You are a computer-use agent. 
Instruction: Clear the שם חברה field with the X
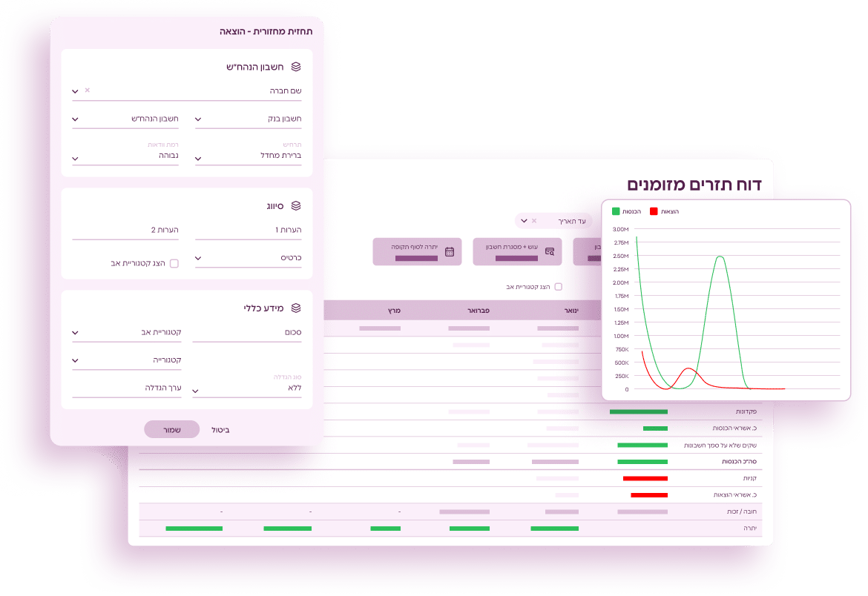tap(87, 90)
